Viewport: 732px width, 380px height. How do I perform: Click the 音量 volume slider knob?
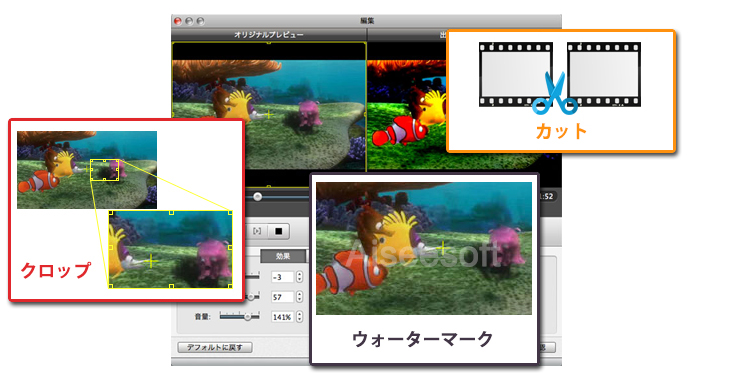(248, 317)
